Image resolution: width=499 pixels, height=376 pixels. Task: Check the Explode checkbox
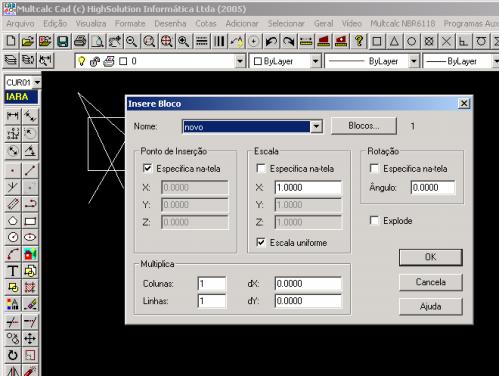tap(374, 220)
